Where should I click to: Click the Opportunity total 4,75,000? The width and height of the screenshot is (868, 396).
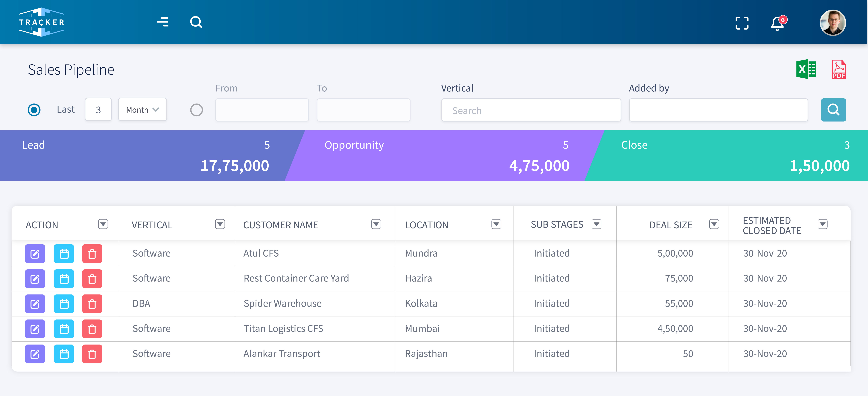(x=539, y=166)
